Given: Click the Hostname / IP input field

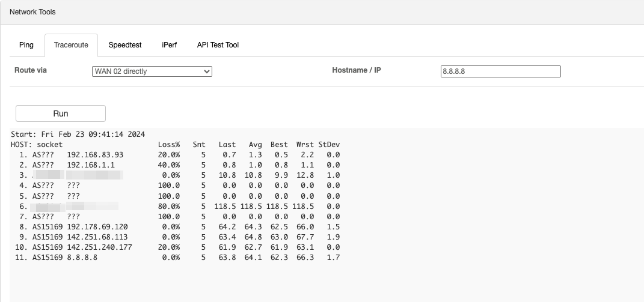Looking at the screenshot, I should tap(501, 71).
